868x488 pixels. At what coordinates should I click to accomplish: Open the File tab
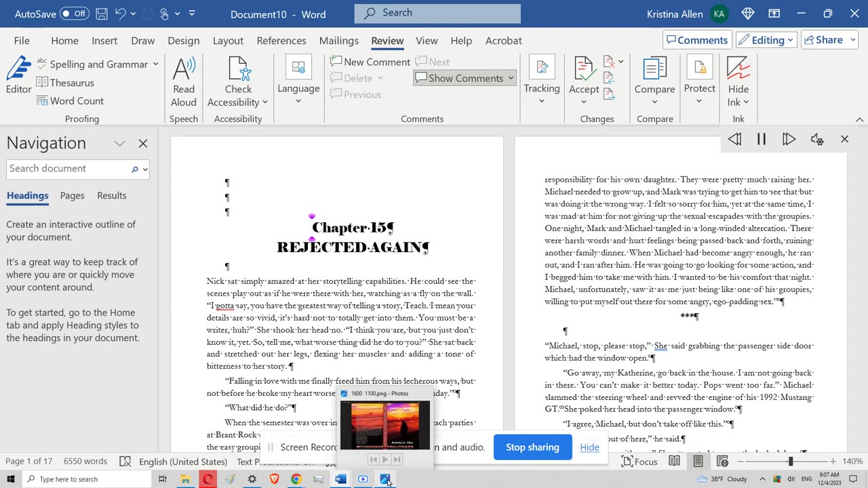[22, 41]
